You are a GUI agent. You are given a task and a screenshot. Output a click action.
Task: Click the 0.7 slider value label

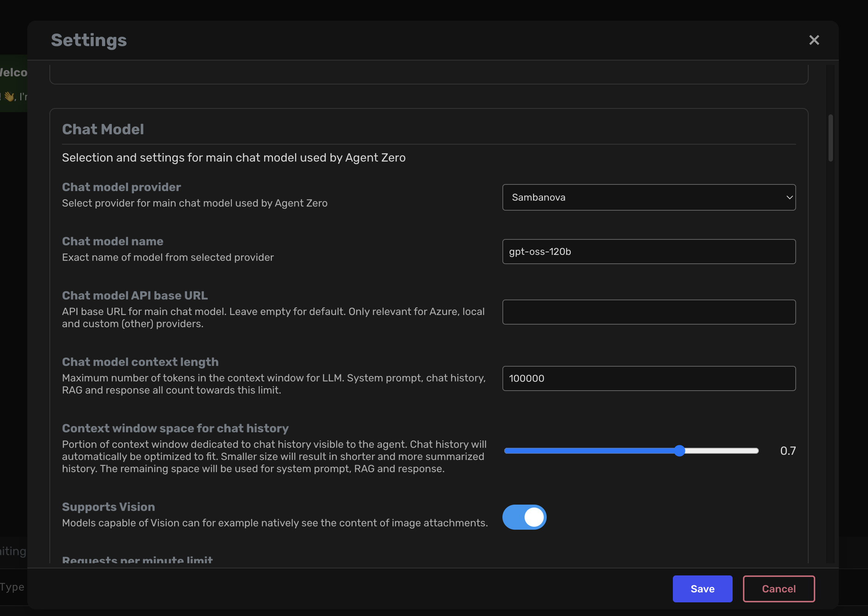(788, 451)
